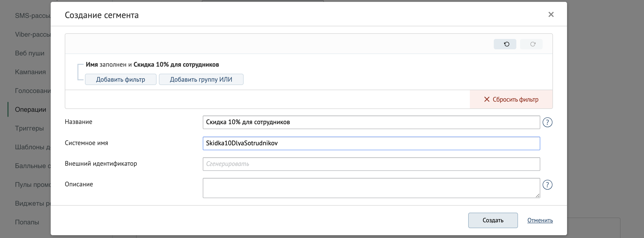Open Viber-рассылки in the sidebar
The height and width of the screenshot is (238, 644).
click(33, 34)
